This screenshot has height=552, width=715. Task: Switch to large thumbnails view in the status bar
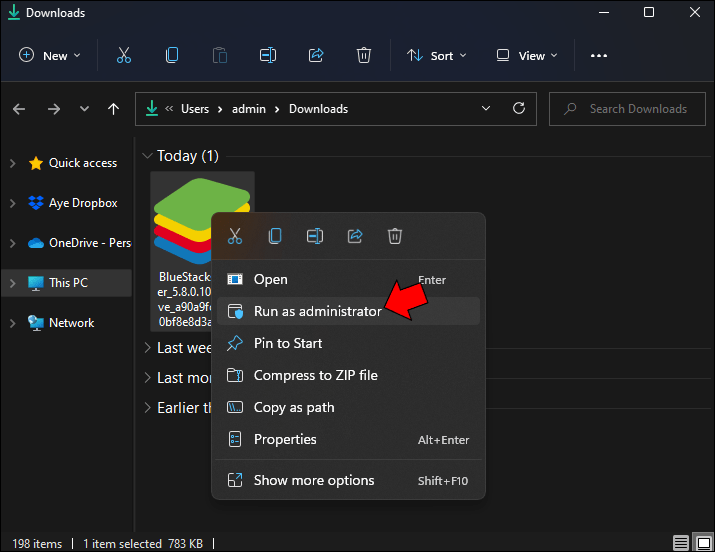[x=702, y=543]
